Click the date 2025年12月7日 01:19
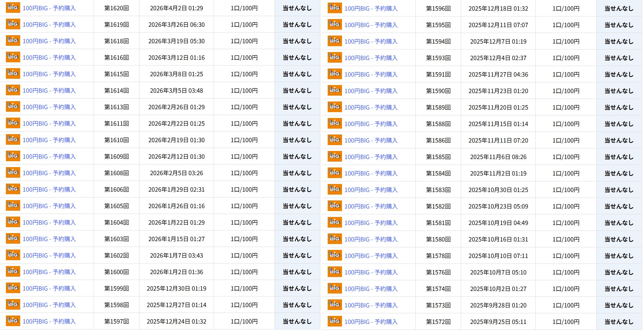 (498, 41)
